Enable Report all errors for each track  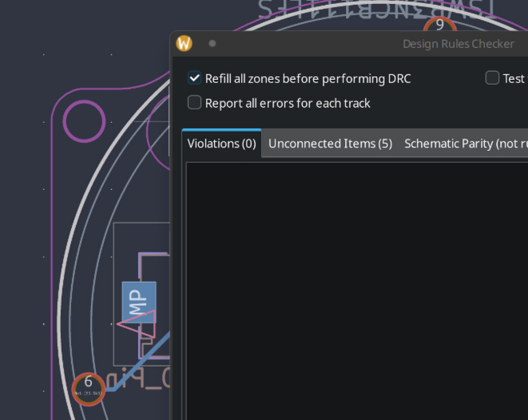(x=194, y=103)
